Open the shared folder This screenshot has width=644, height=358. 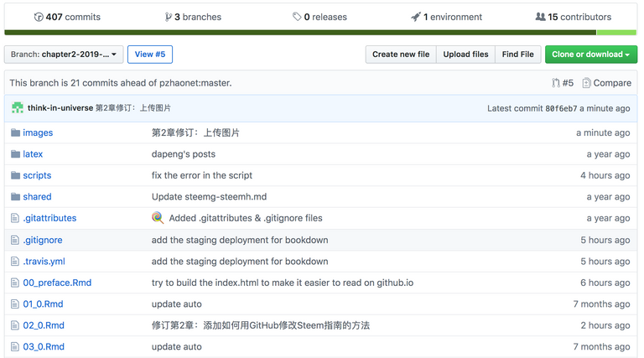coord(37,197)
